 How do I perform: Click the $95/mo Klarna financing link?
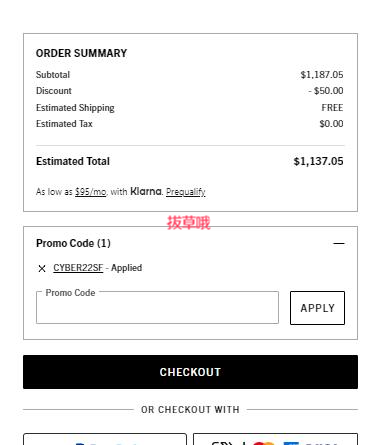click(91, 192)
